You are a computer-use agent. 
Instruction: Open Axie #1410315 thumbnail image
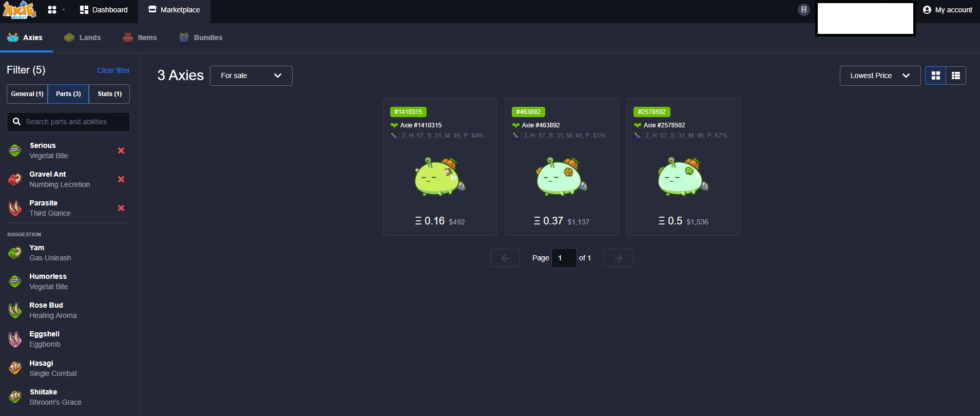pyautogui.click(x=440, y=176)
